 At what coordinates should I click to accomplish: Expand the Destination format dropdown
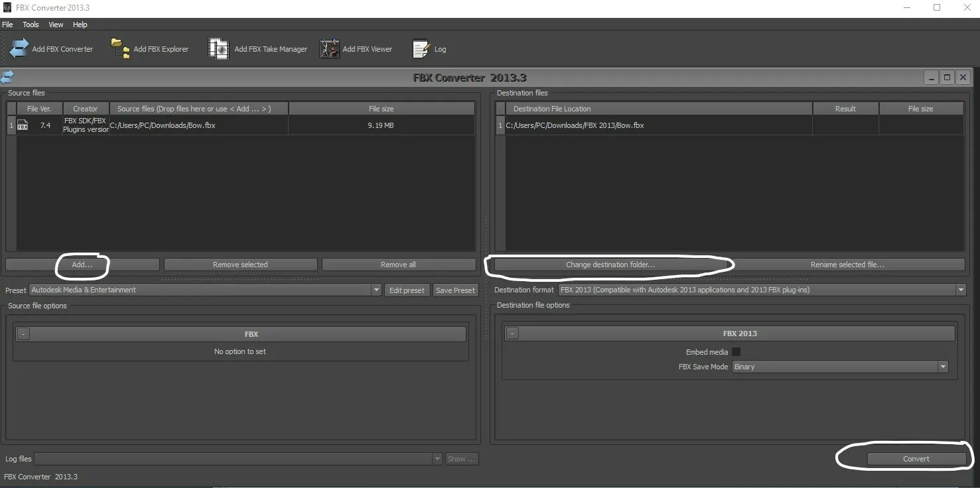pos(762,290)
